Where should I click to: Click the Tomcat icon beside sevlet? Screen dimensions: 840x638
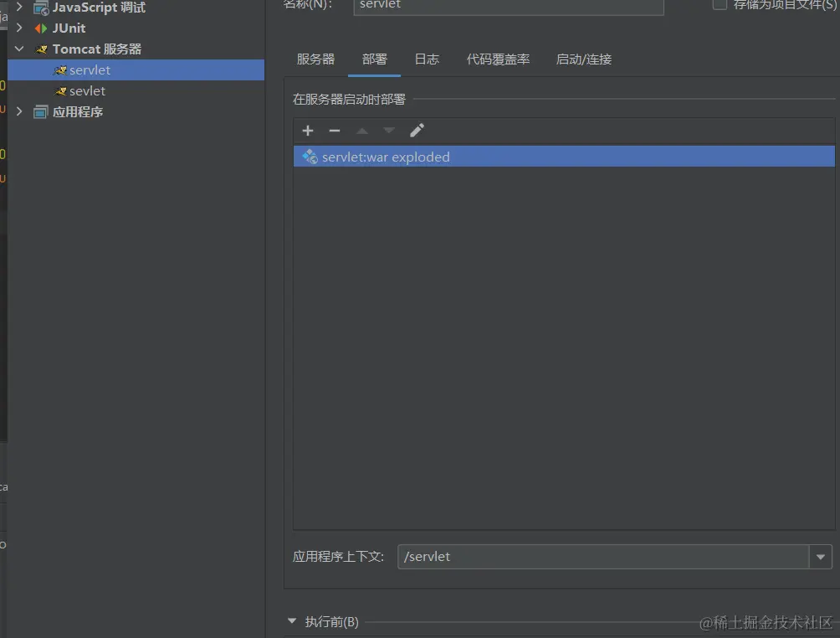coord(60,91)
